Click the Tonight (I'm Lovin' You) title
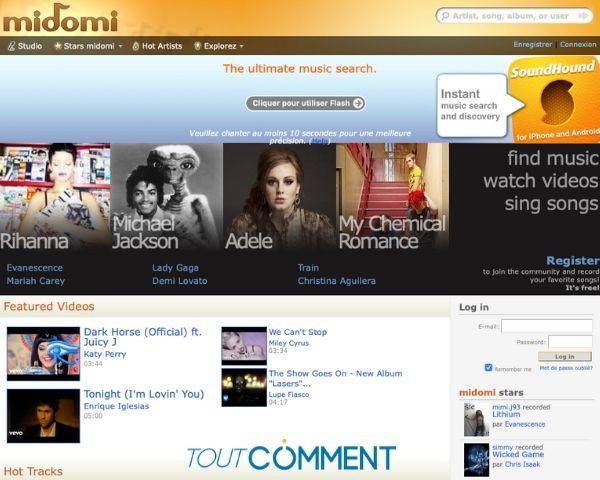Image resolution: width=600 pixels, height=480 pixels. click(x=144, y=394)
